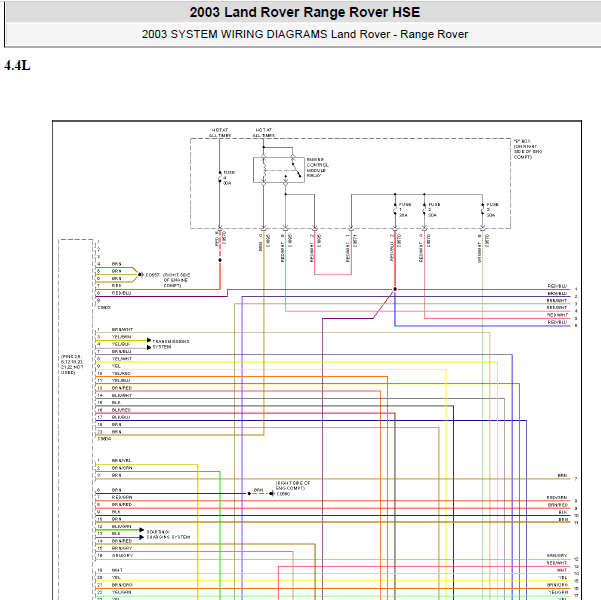Click the Fuse 4 label

tap(229, 178)
